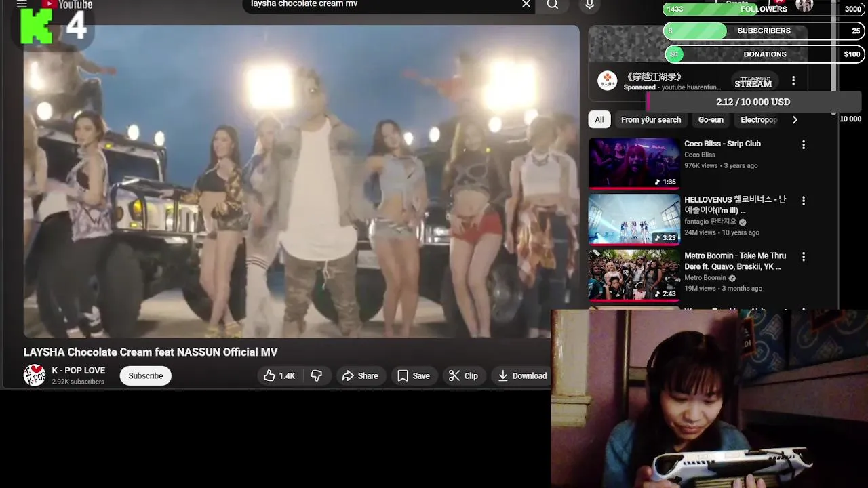Dislike the video thumbs down
Image resolution: width=868 pixels, height=488 pixels.
(x=317, y=375)
